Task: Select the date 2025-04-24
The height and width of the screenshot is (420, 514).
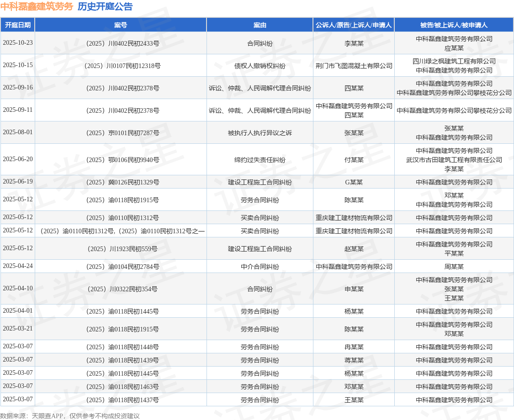Action: tap(18, 266)
